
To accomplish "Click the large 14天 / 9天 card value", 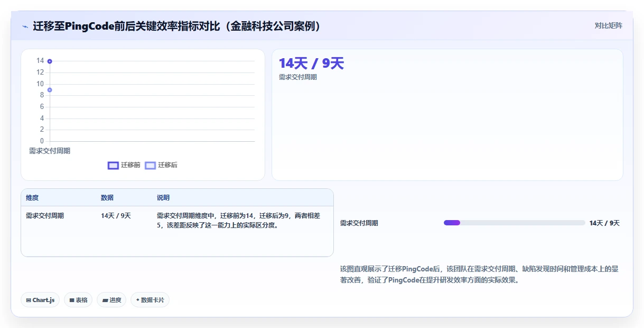I will click(x=311, y=63).
